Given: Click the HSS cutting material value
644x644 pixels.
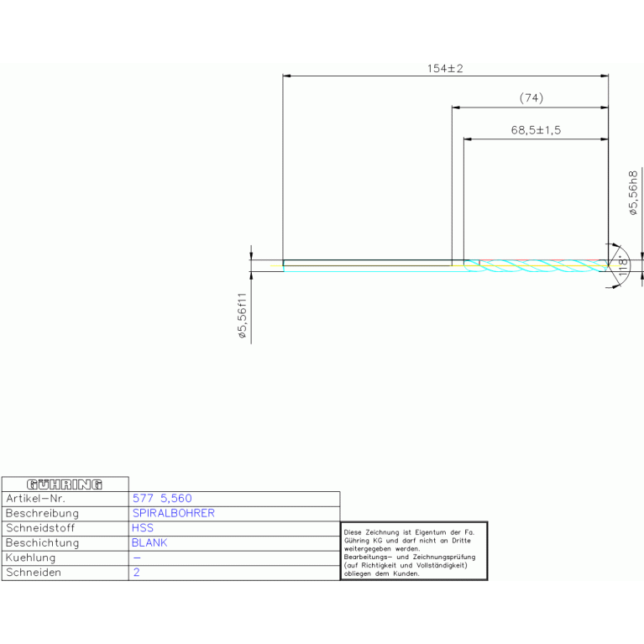Looking at the screenshot, I should point(143,528).
